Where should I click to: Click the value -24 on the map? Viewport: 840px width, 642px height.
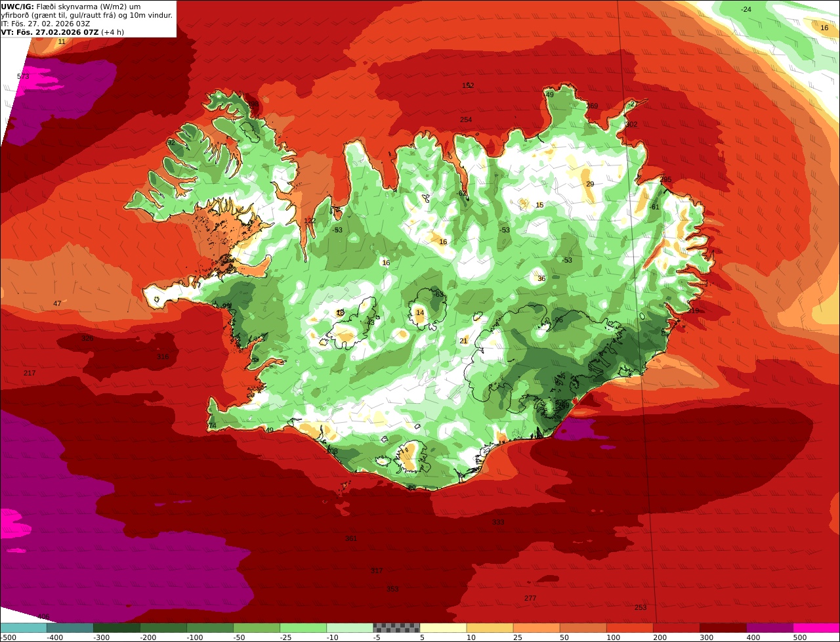coord(746,9)
